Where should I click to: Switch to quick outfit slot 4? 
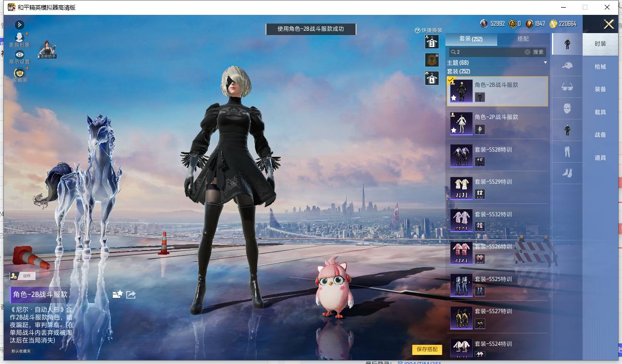(x=431, y=78)
